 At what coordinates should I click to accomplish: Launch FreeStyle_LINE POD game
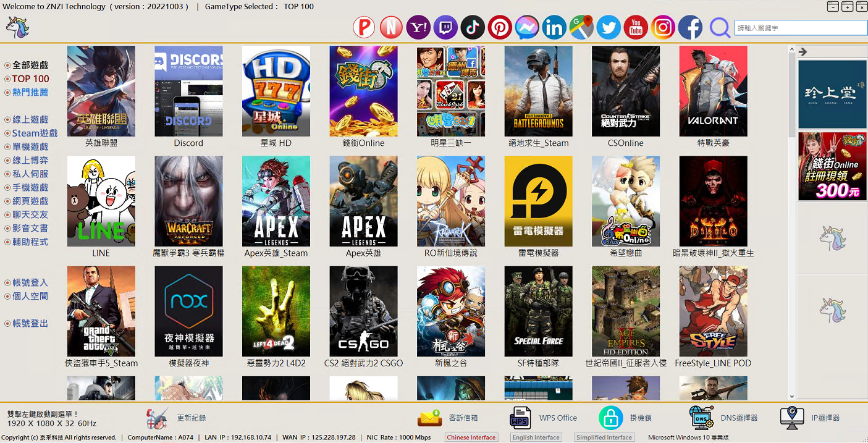[714, 311]
